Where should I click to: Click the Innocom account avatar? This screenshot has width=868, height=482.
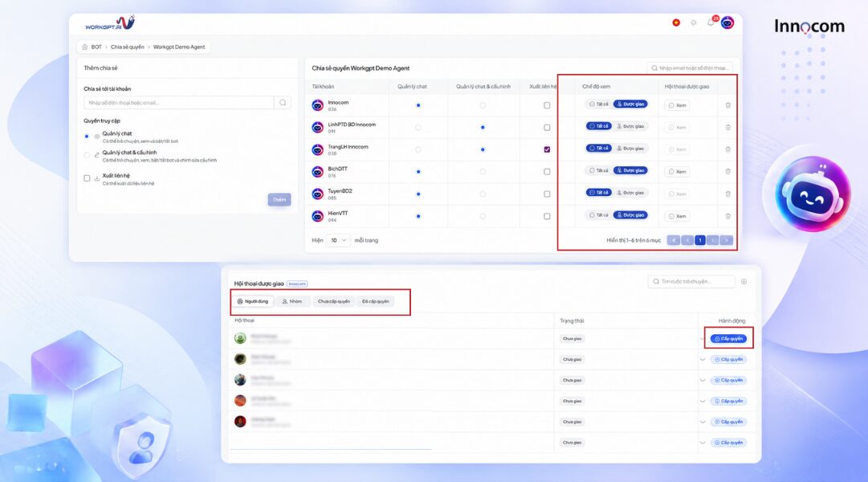(318, 105)
